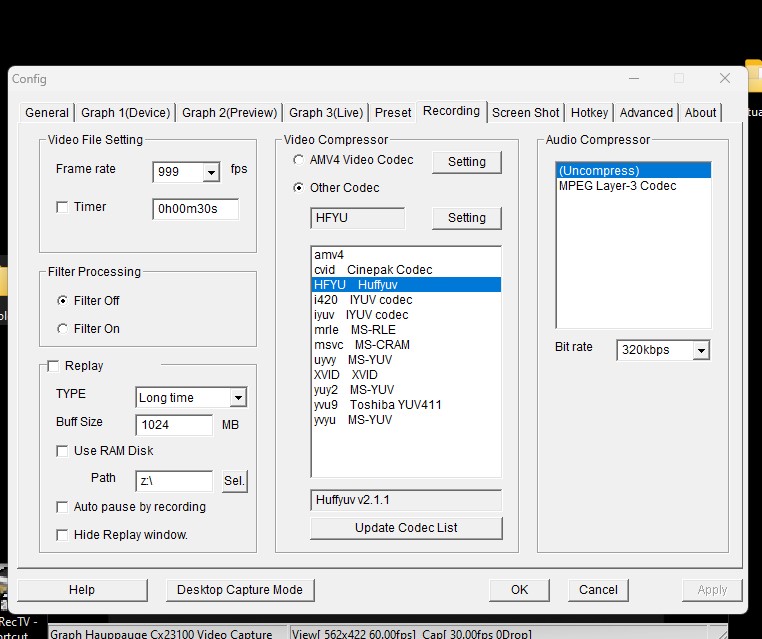Click the RAM disk Path field
Image resolution: width=762 pixels, height=639 pixels.
[x=174, y=481]
